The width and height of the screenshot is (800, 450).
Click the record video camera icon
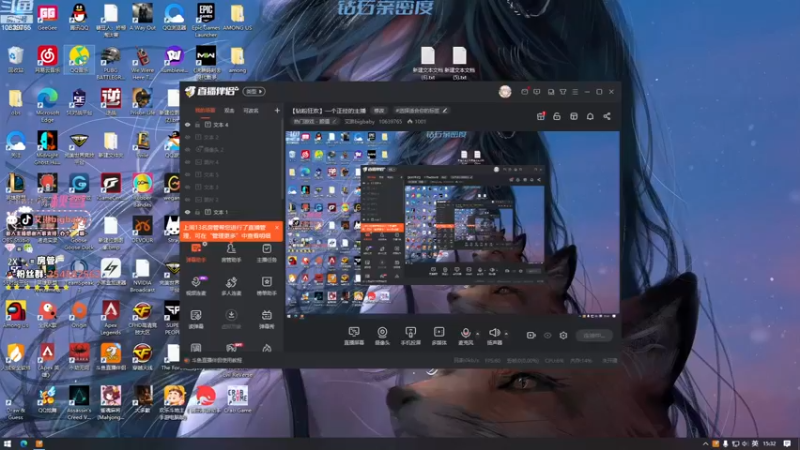click(531, 335)
